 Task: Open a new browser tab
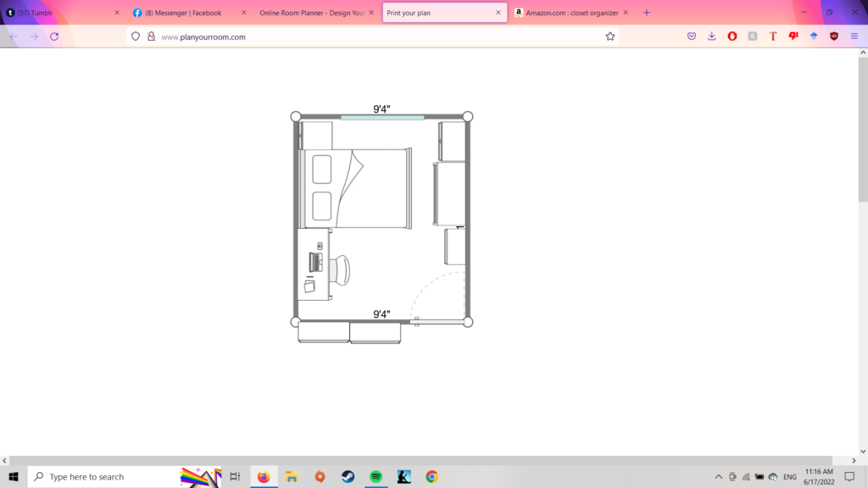pos(647,13)
